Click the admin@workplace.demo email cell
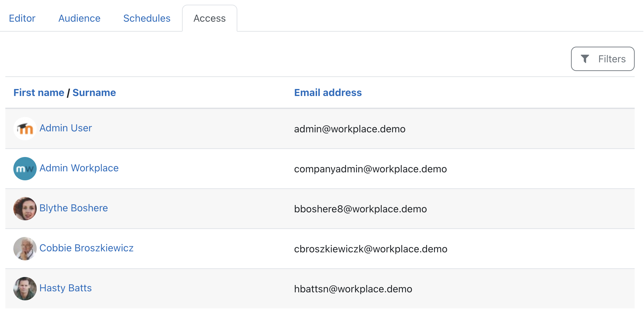The width and height of the screenshot is (644, 310). [x=350, y=129]
